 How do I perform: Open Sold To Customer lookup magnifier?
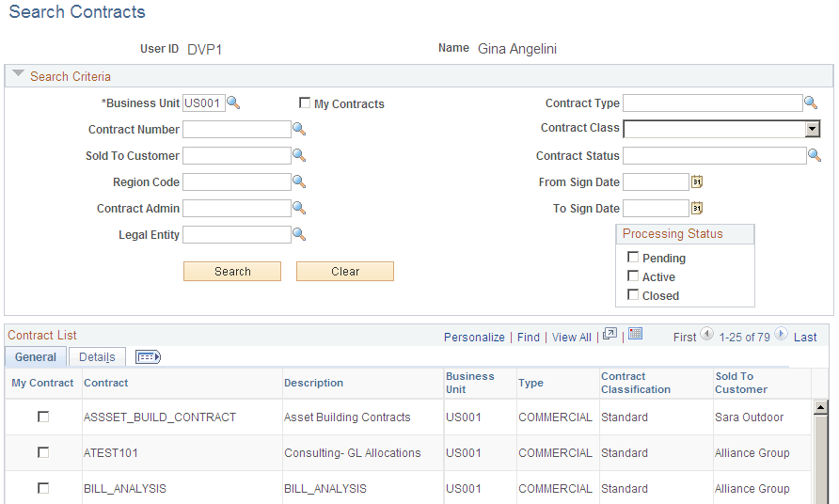coord(299,155)
